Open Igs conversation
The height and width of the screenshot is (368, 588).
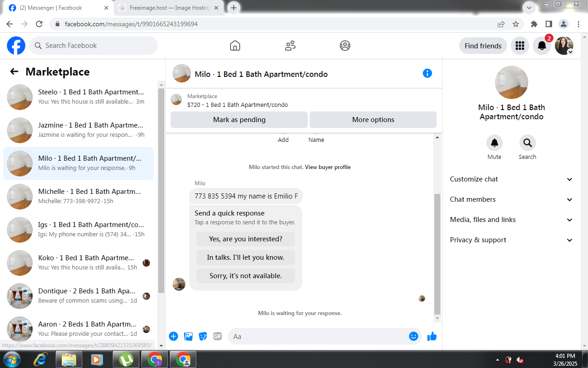point(79,230)
